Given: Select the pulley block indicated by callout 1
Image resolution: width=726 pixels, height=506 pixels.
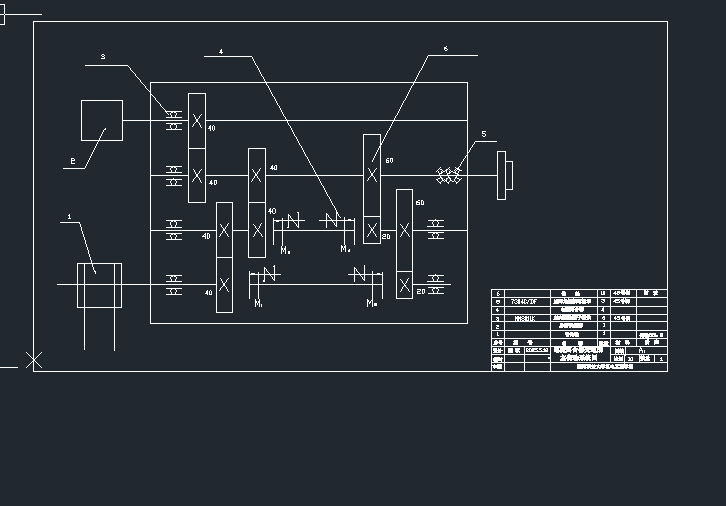Looking at the screenshot, I should click(x=100, y=285).
